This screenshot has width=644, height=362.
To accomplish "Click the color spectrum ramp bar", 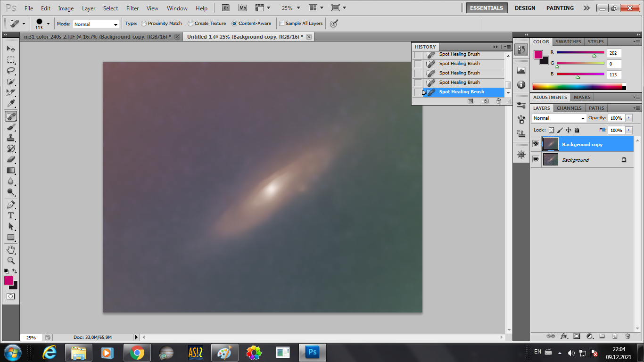I will click(x=578, y=87).
